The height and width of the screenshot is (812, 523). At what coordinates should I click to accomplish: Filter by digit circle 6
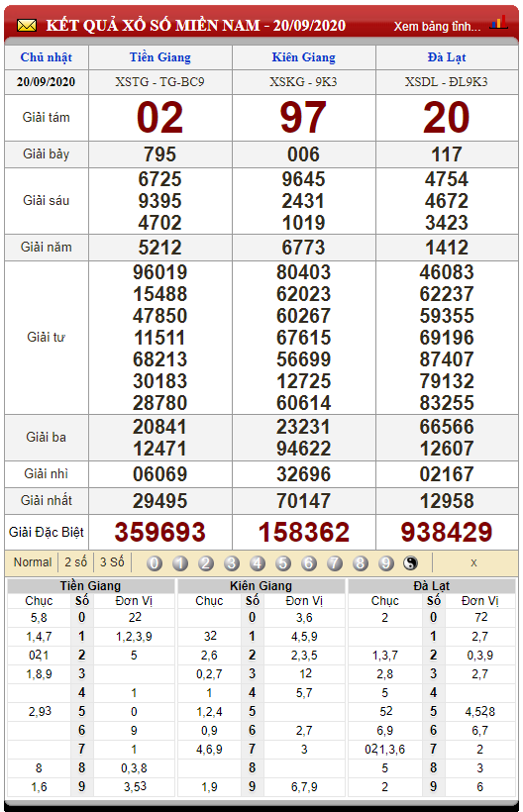click(x=309, y=562)
